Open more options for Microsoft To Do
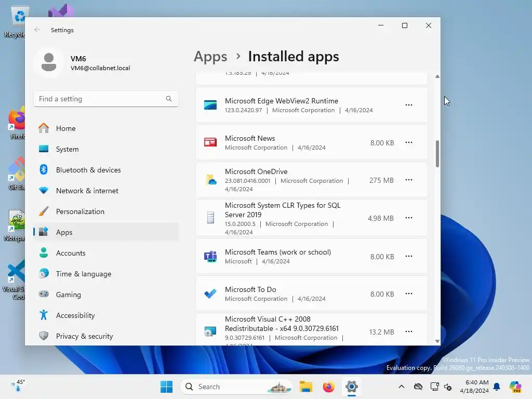532x399 pixels. [x=409, y=294]
